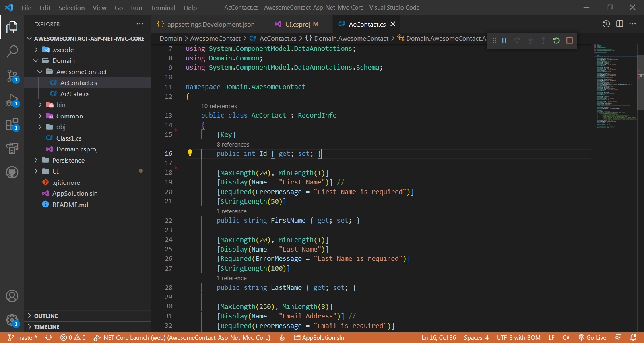The image size is (644, 343).
Task: Open the Manage gear icon
Action: click(12, 320)
